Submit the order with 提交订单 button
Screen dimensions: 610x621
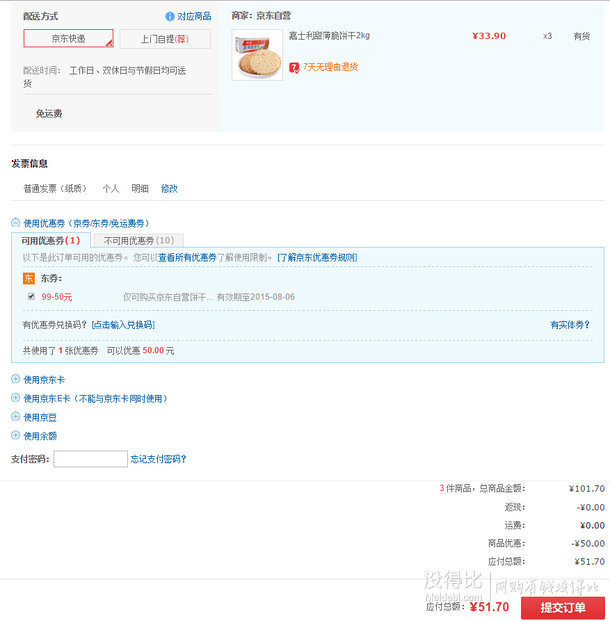(562, 608)
